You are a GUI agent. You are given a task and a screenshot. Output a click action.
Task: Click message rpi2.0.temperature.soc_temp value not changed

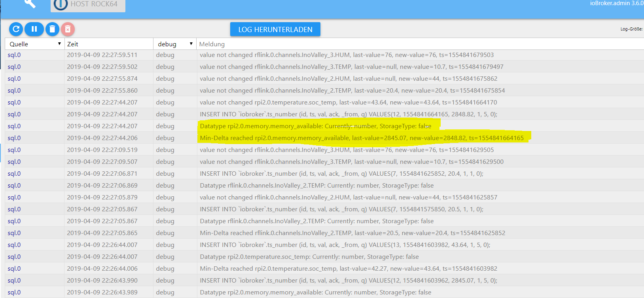[349, 102]
